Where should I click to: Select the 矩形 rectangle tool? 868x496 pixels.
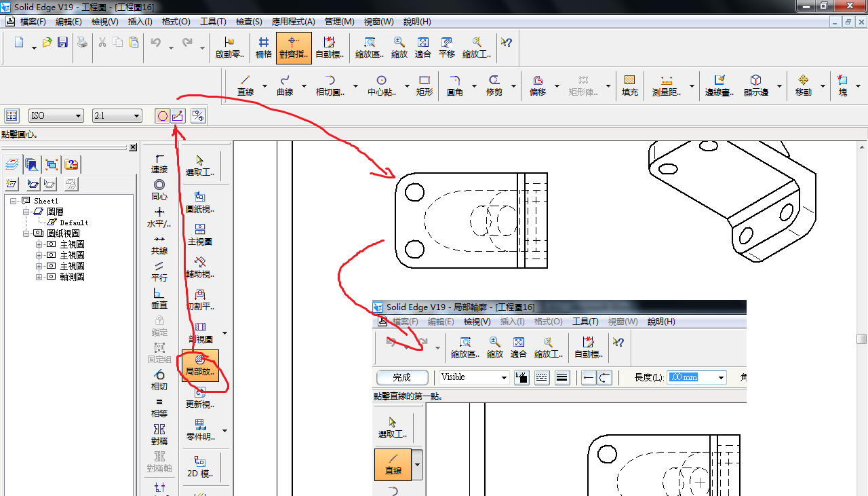pyautogui.click(x=425, y=85)
